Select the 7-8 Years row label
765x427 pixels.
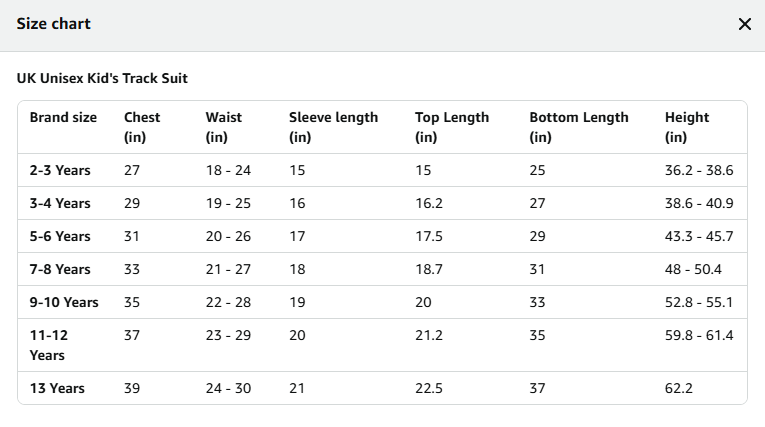(60, 269)
